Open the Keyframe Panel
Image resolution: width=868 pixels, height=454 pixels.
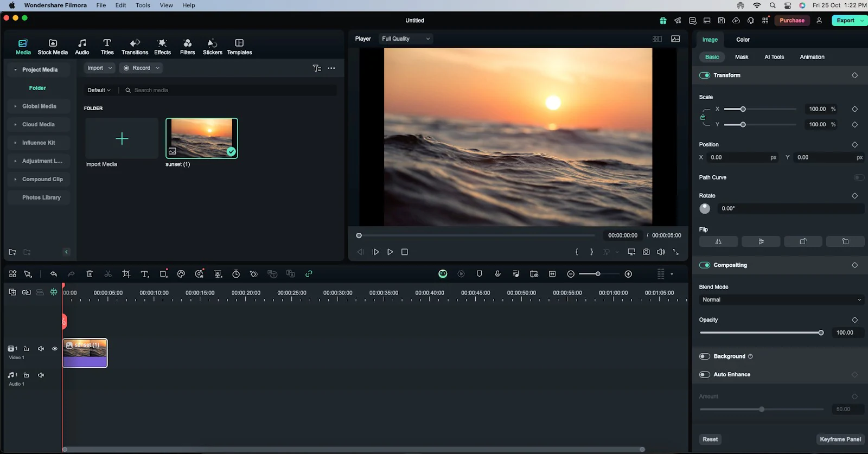(x=840, y=439)
